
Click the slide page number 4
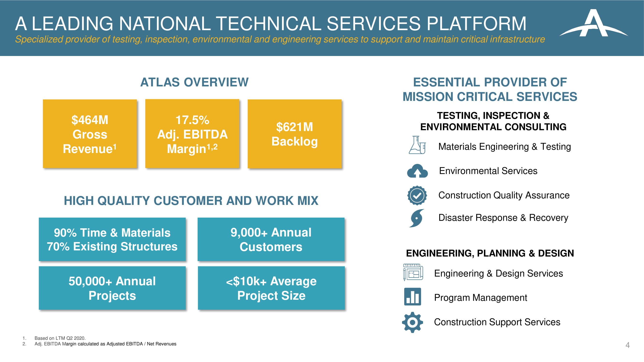pos(628,345)
